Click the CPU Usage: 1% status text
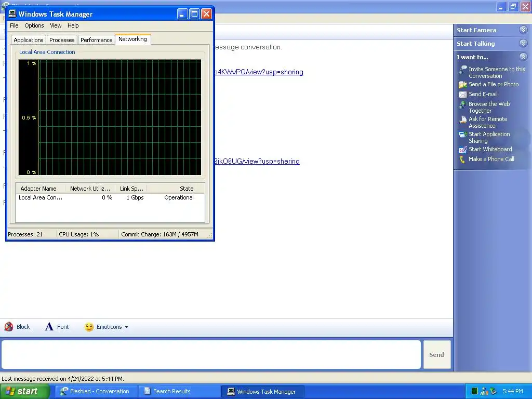 (x=79, y=234)
